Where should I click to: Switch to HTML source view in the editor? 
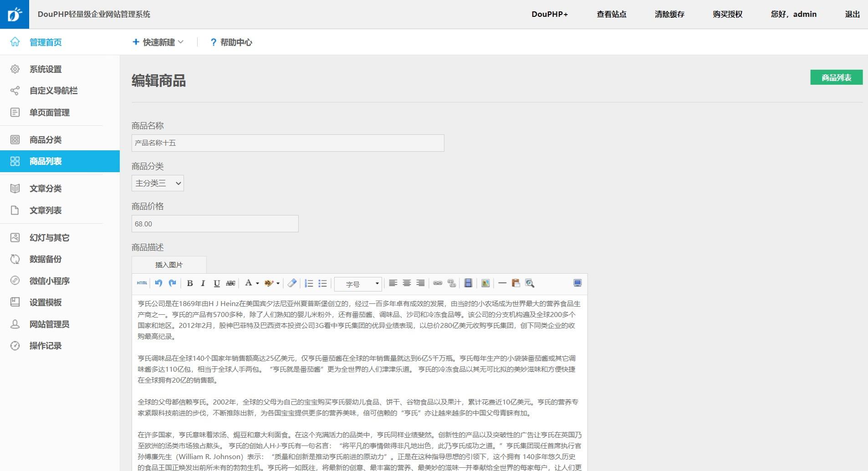[142, 283]
